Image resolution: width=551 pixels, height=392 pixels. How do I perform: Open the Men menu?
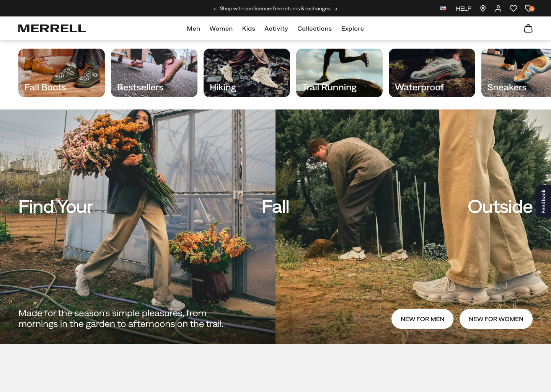194,29
